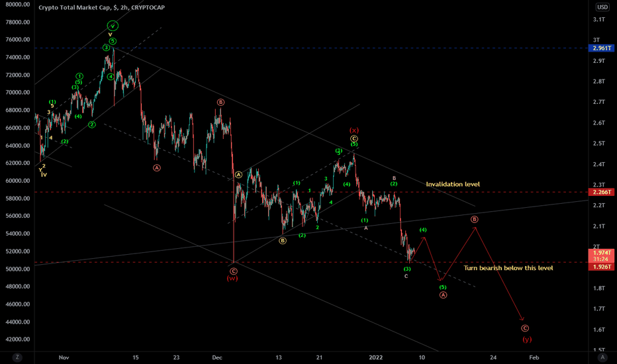Click the red (y) wave label
This screenshot has width=617, height=364.
pyautogui.click(x=527, y=339)
